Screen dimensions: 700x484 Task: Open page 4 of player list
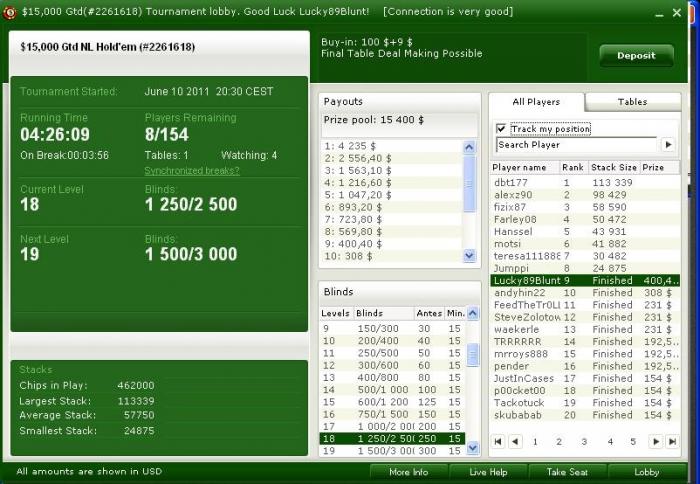point(610,442)
